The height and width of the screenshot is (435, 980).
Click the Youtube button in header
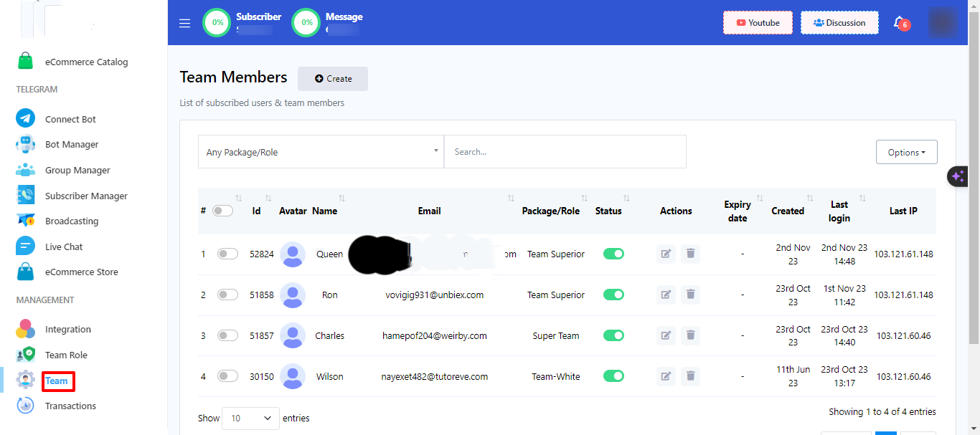coord(758,23)
